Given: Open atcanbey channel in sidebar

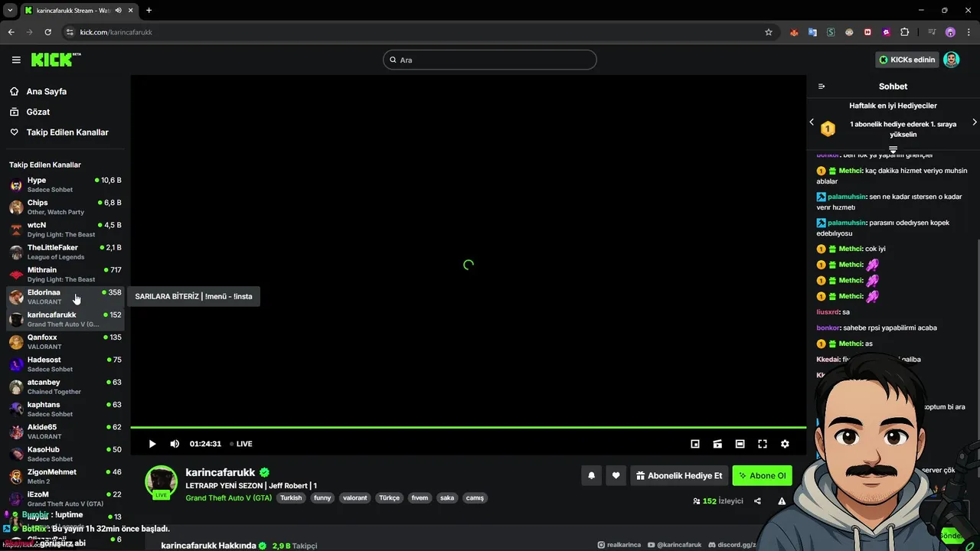Looking at the screenshot, I should pyautogui.click(x=65, y=386).
